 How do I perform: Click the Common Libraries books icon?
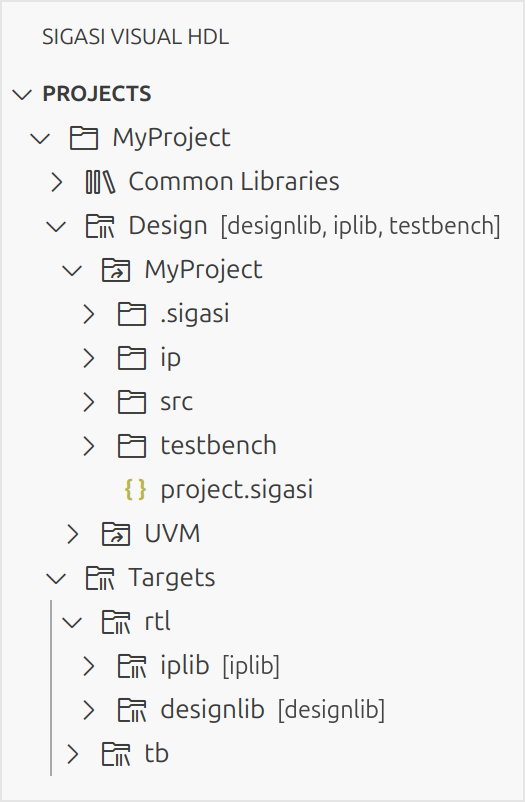[100, 182]
